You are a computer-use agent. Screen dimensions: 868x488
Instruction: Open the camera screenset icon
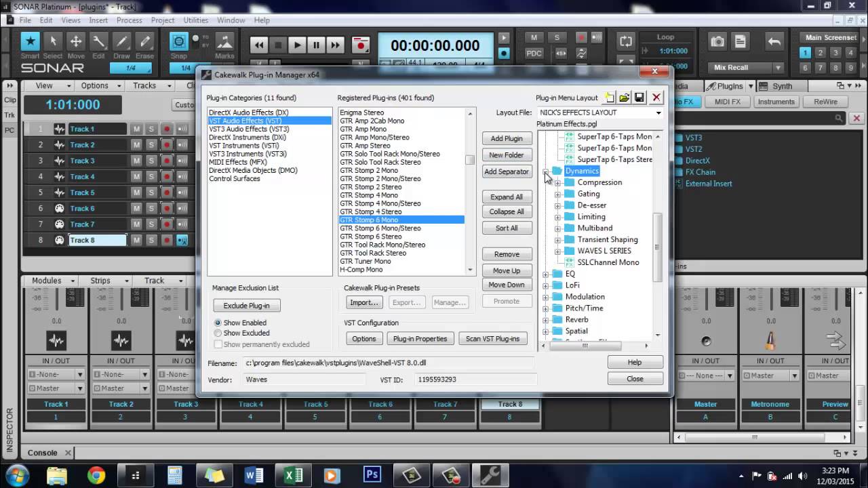(717, 42)
